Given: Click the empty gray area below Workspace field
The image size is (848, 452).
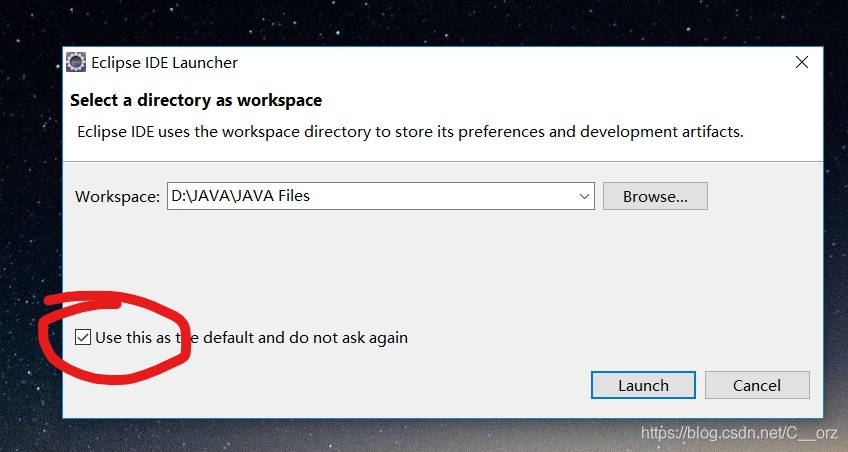Looking at the screenshot, I should [442, 260].
